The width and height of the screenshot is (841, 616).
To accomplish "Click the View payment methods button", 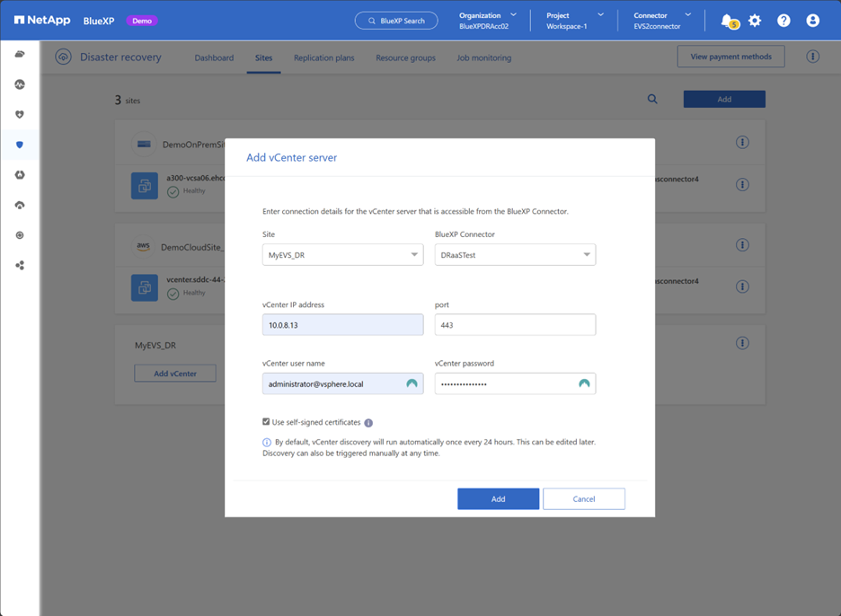I will (730, 56).
